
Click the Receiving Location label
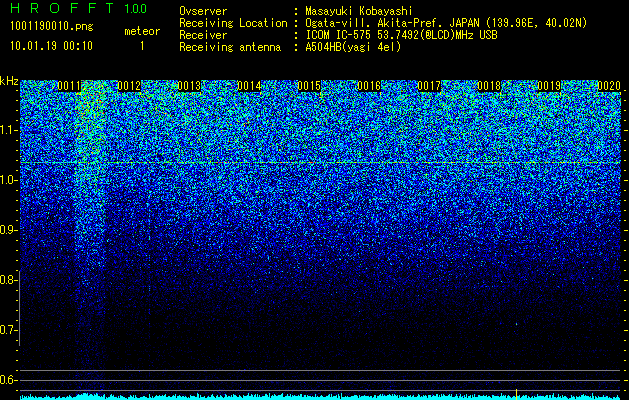(x=233, y=23)
